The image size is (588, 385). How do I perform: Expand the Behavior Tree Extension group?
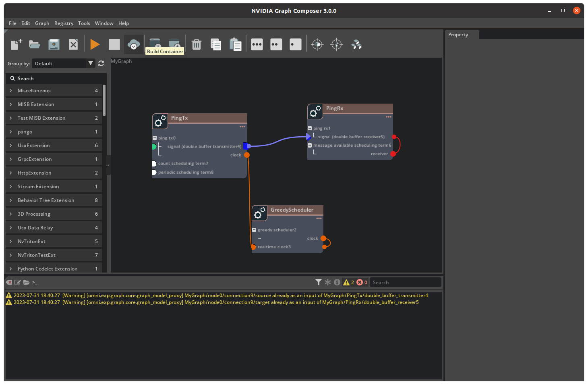coord(11,200)
